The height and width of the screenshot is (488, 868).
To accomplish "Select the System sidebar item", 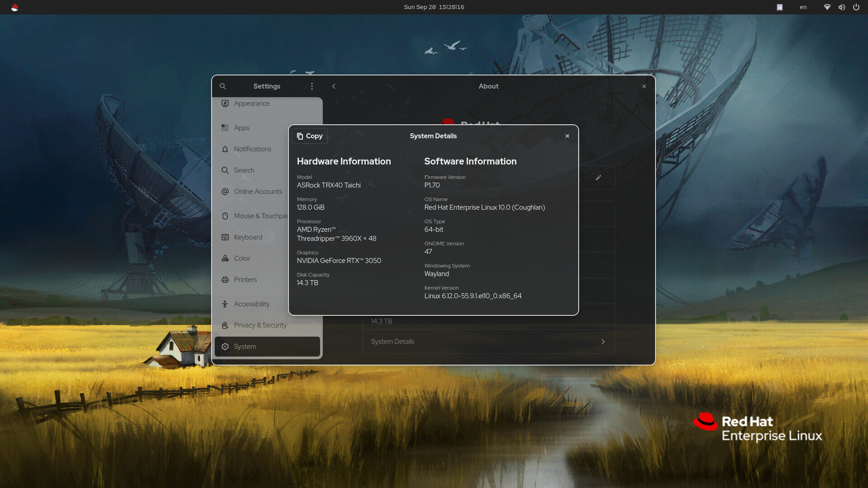I will [x=267, y=347].
